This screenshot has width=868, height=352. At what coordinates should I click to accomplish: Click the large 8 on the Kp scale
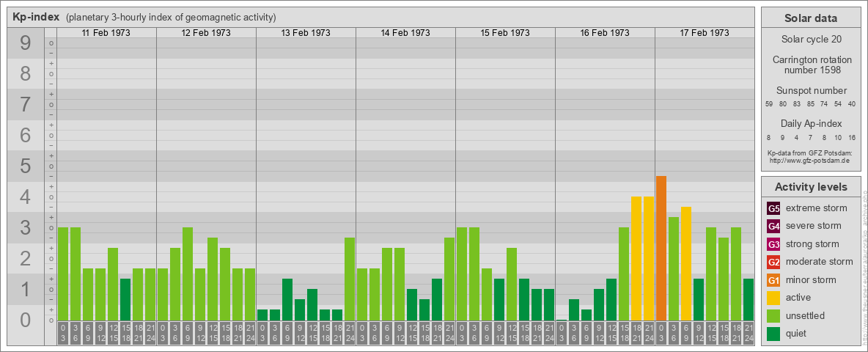[x=26, y=73]
